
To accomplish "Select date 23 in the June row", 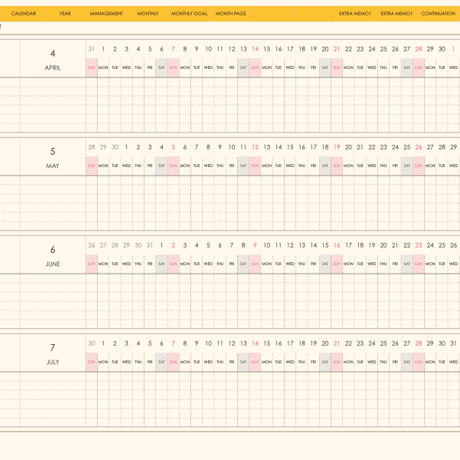I will coord(418,245).
